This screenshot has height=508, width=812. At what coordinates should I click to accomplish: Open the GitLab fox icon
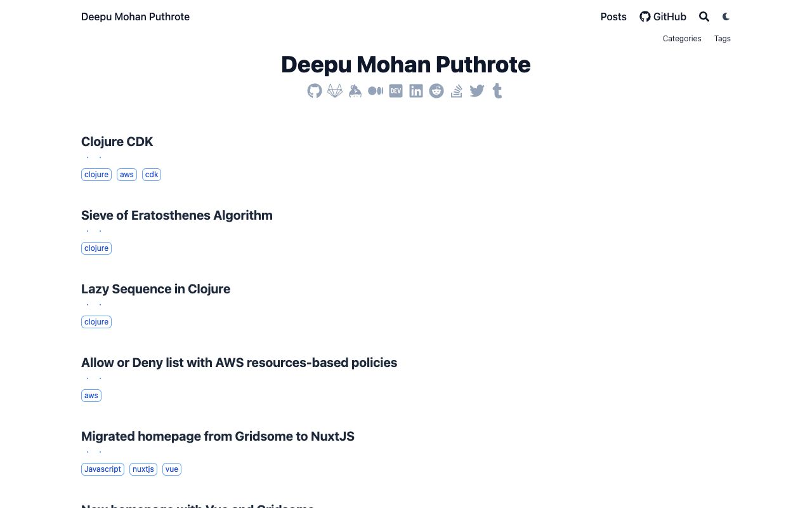coord(335,91)
